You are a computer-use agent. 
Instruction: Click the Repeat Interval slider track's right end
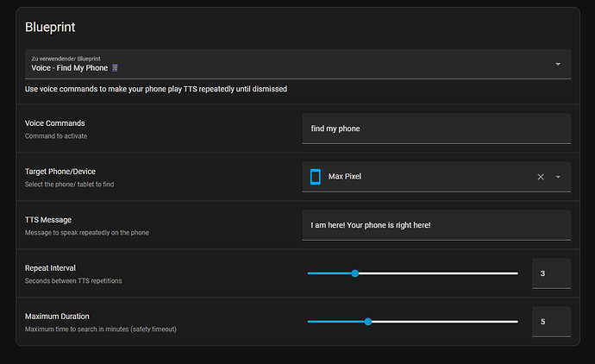tap(516, 273)
